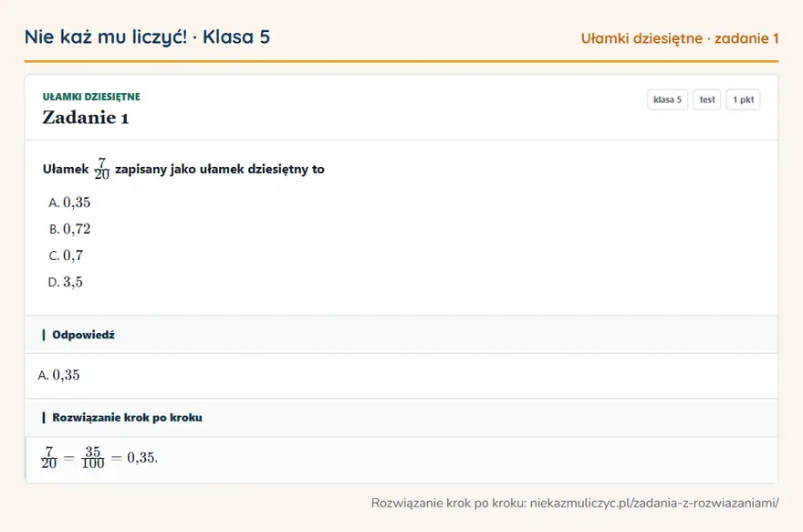Select answer option D. 3,5

(65, 282)
